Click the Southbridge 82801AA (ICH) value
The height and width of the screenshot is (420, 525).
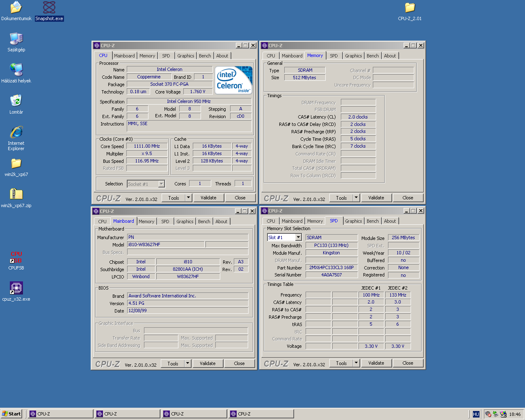pos(188,269)
